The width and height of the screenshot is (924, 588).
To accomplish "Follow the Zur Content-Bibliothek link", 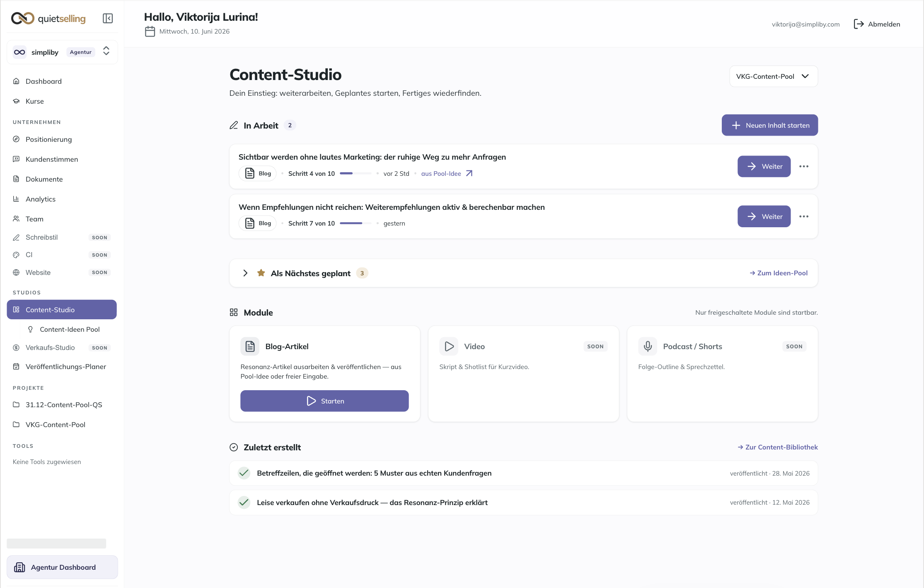I will click(778, 447).
